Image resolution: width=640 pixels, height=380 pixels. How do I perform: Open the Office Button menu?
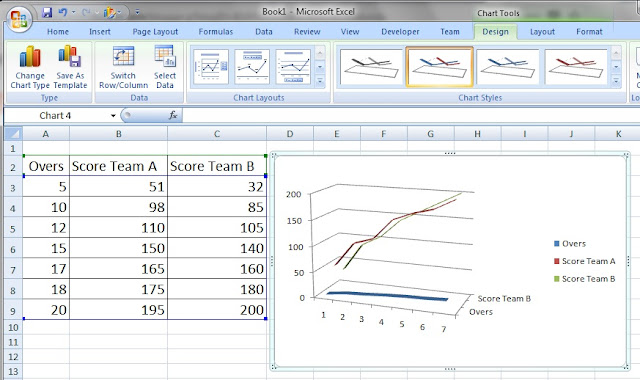pos(19,19)
